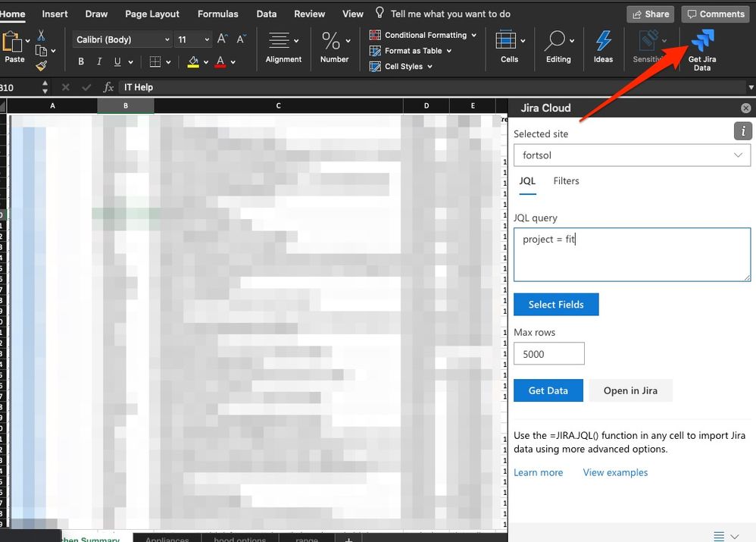Expand the borders options arrow
The height and width of the screenshot is (542, 756).
click(168, 61)
